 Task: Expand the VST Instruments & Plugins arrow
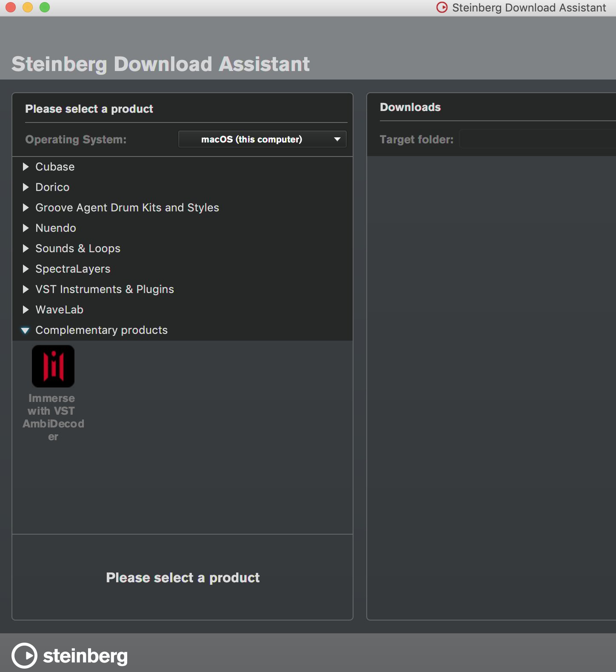[26, 289]
